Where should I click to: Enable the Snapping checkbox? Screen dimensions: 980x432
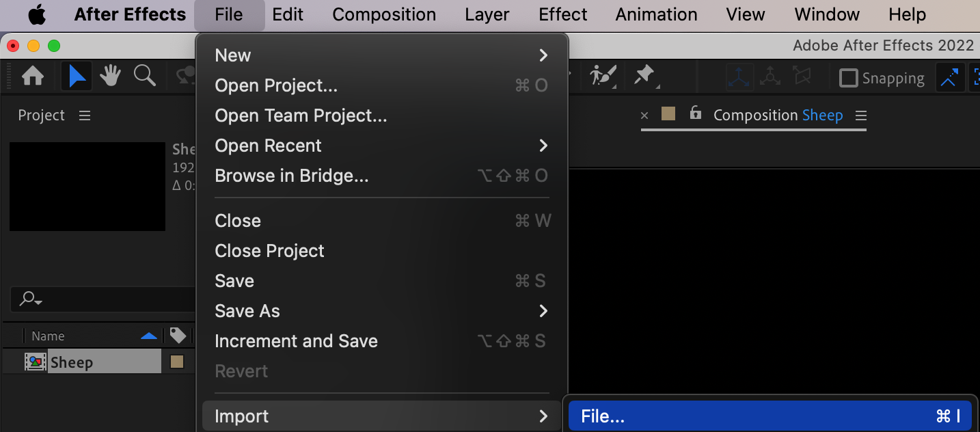point(848,78)
